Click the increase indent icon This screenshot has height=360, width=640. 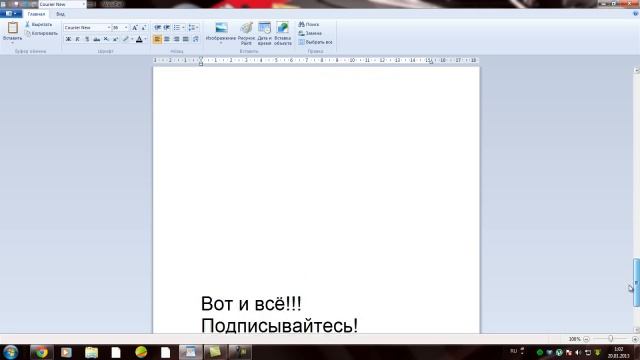[167, 27]
